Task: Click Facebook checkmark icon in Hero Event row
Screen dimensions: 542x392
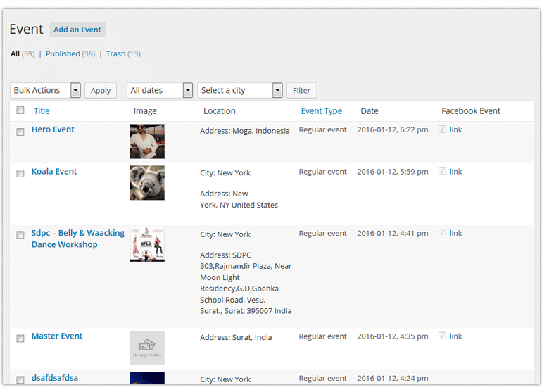Action: point(442,129)
